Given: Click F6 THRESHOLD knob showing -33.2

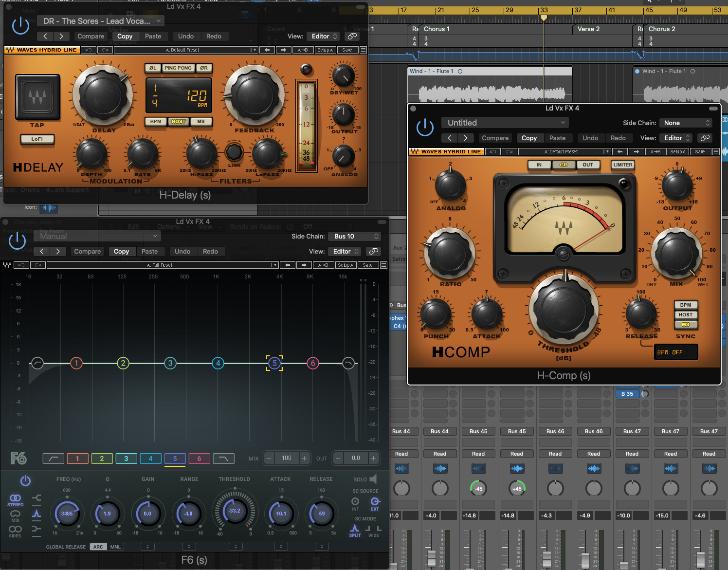Looking at the screenshot, I should 235,511.
